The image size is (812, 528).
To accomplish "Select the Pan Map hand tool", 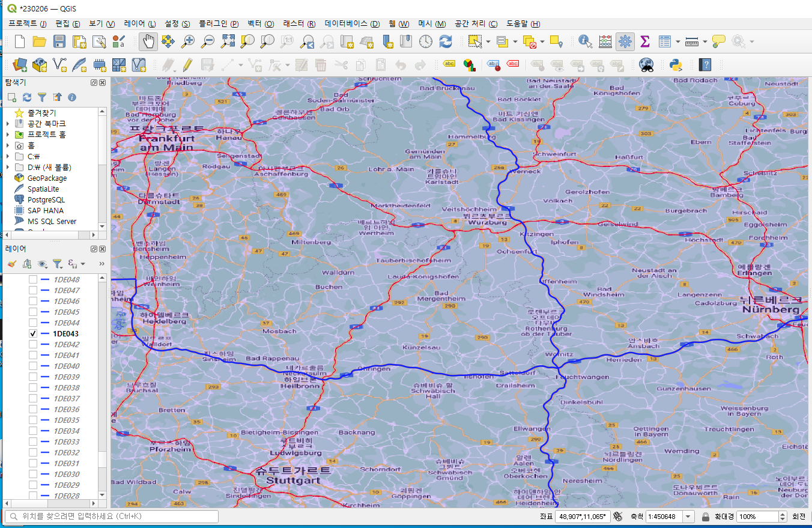I will click(x=149, y=42).
